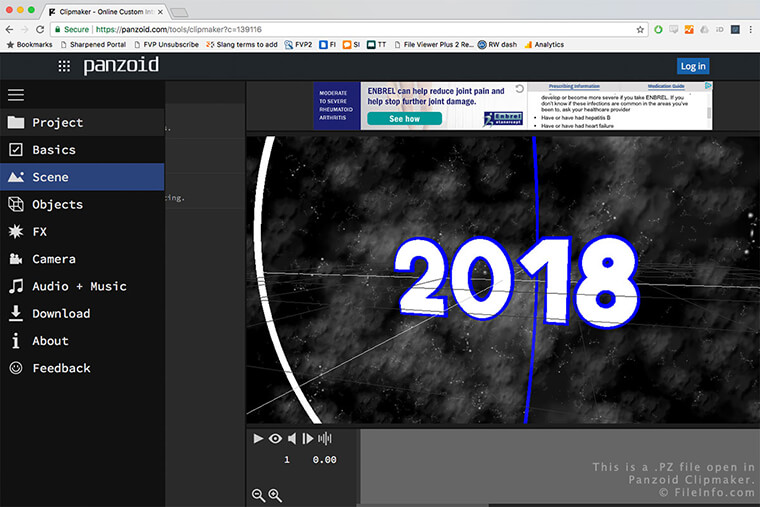The width and height of the screenshot is (760, 507).
Task: Open the Project section in sidebar
Action: 57,123
